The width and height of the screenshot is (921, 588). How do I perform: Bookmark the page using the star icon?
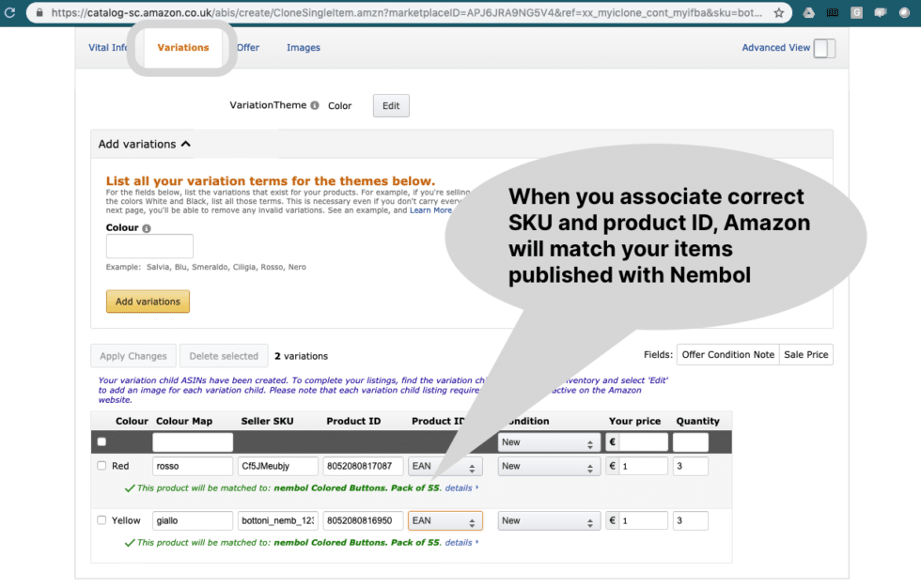tap(778, 13)
